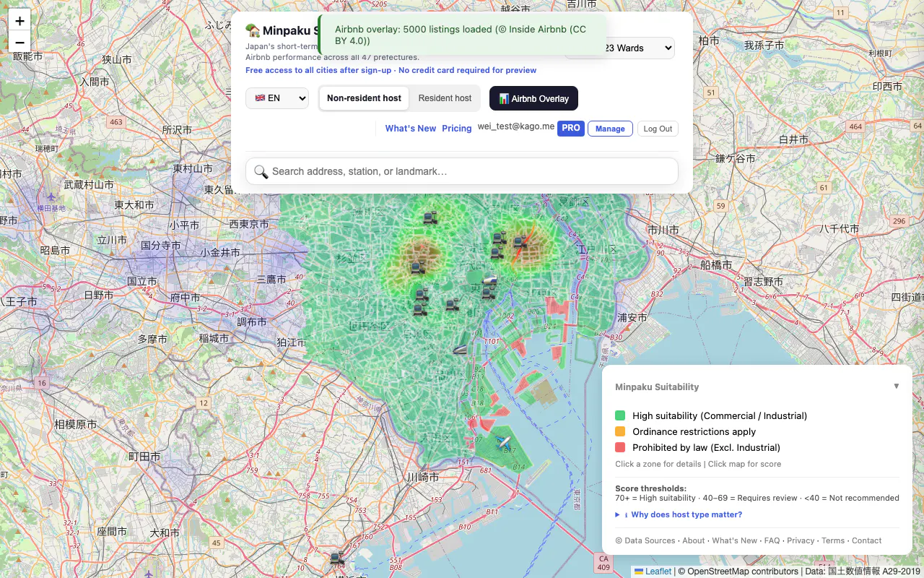Click the southern bullet train icon near Shinagawa

tap(461, 349)
